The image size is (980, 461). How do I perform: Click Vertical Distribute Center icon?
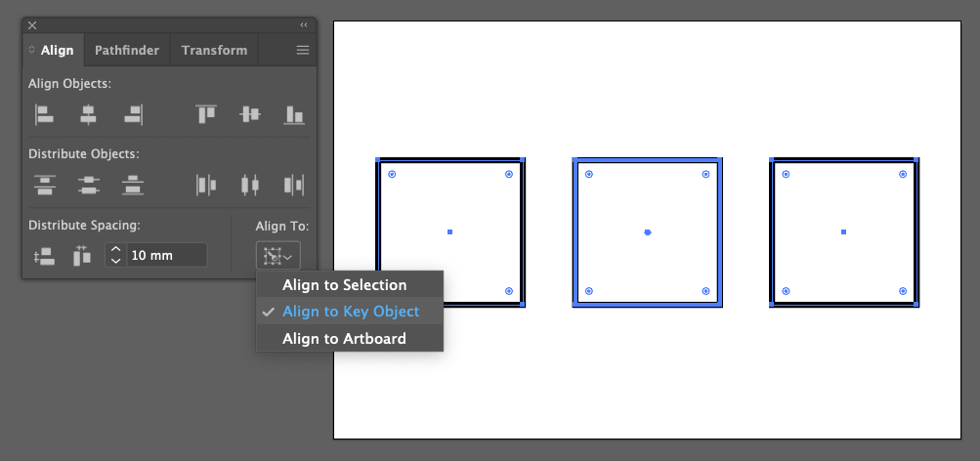(x=89, y=185)
